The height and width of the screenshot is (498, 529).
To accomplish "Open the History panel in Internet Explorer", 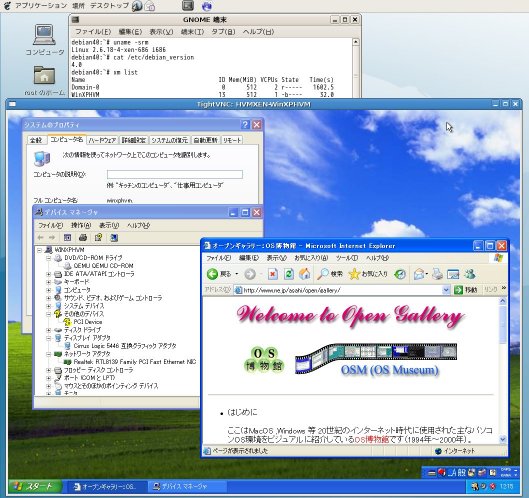I will point(400,274).
